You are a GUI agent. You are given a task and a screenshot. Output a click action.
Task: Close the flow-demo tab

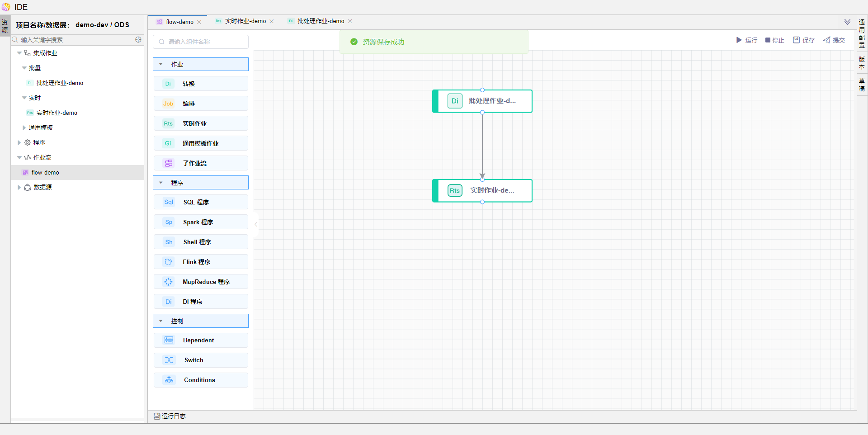[x=199, y=22]
